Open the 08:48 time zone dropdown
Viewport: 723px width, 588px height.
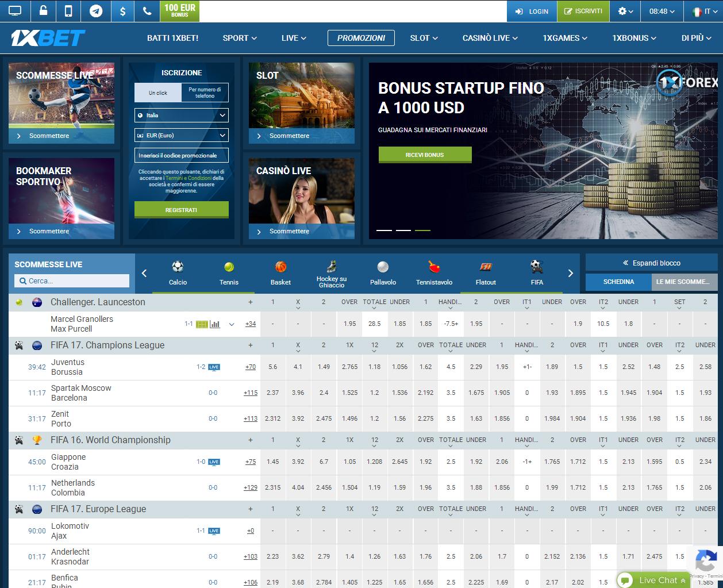pos(662,11)
